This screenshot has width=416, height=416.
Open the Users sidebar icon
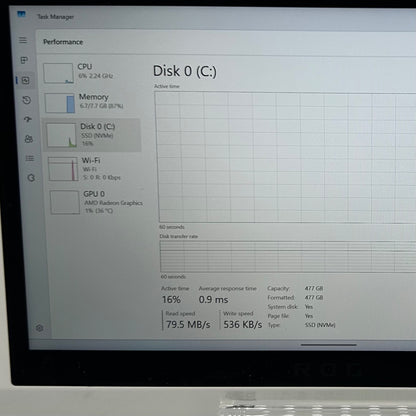point(29,139)
